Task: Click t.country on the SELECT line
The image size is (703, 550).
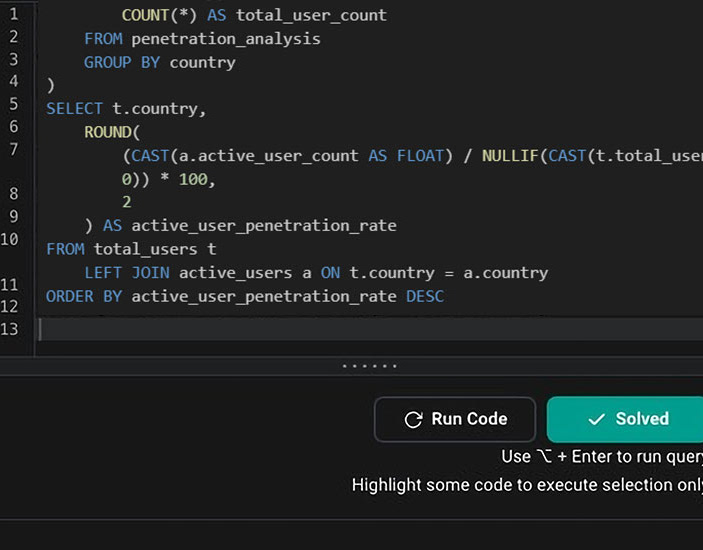Action: [155, 109]
